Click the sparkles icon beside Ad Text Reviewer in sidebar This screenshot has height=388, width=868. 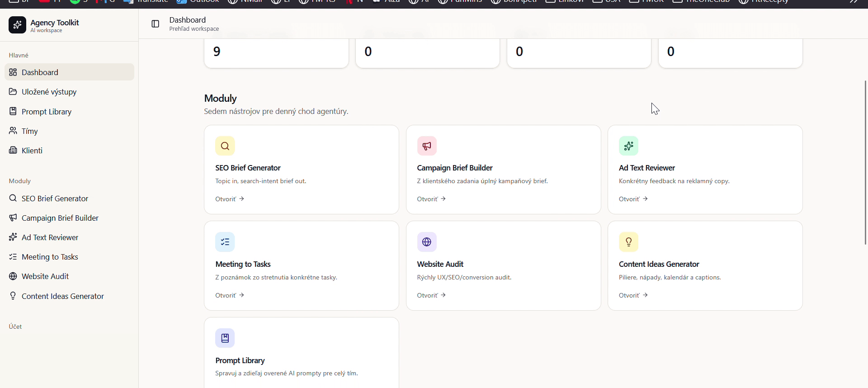(x=13, y=237)
